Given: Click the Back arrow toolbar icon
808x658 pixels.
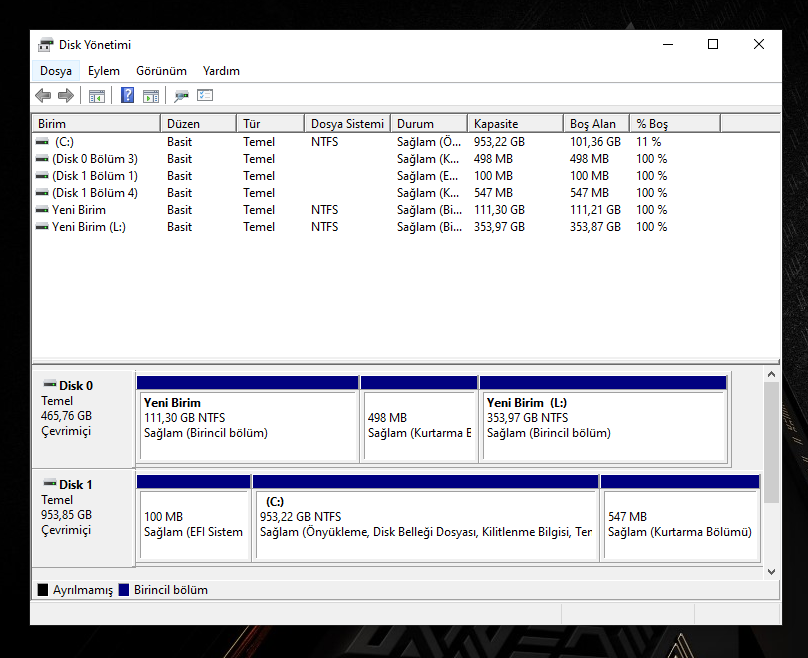Looking at the screenshot, I should (43, 95).
